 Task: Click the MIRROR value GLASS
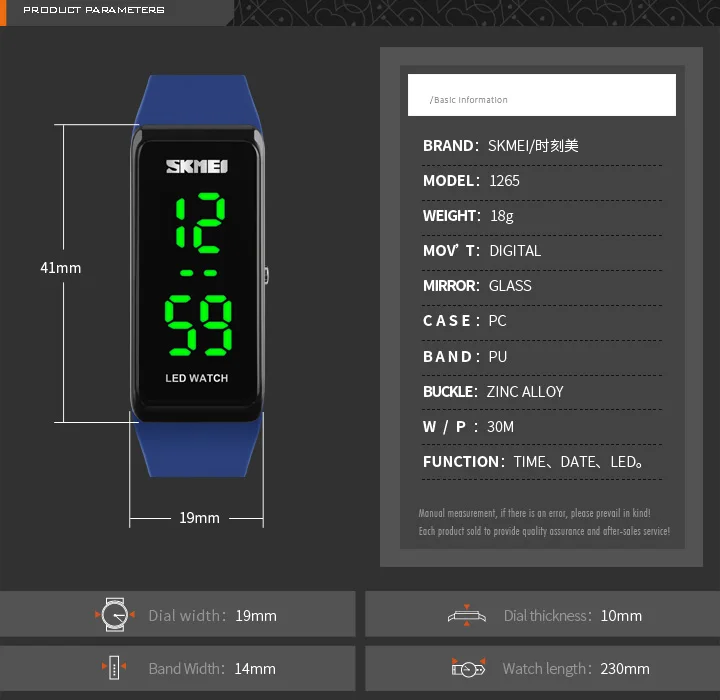tap(510, 286)
